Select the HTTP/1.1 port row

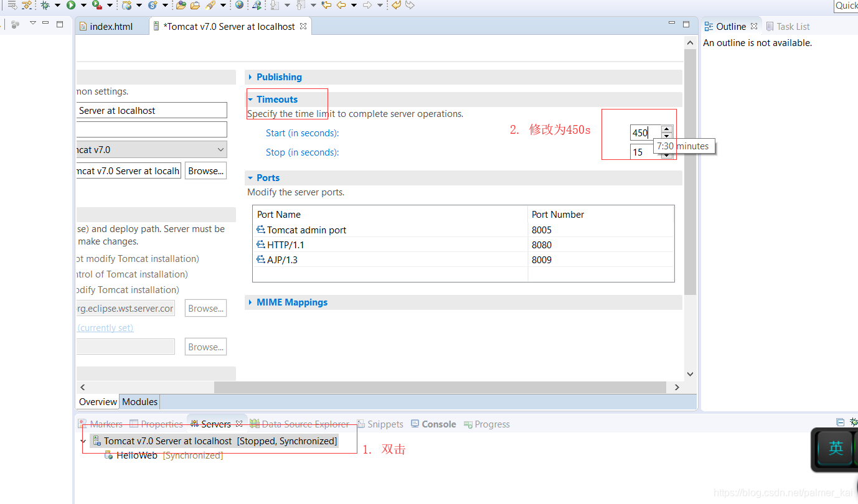point(463,245)
